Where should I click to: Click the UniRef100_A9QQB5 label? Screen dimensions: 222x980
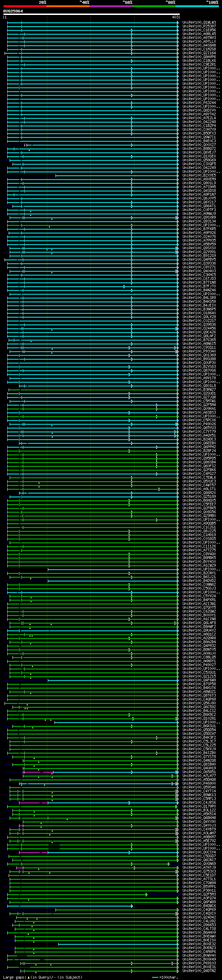point(199,524)
